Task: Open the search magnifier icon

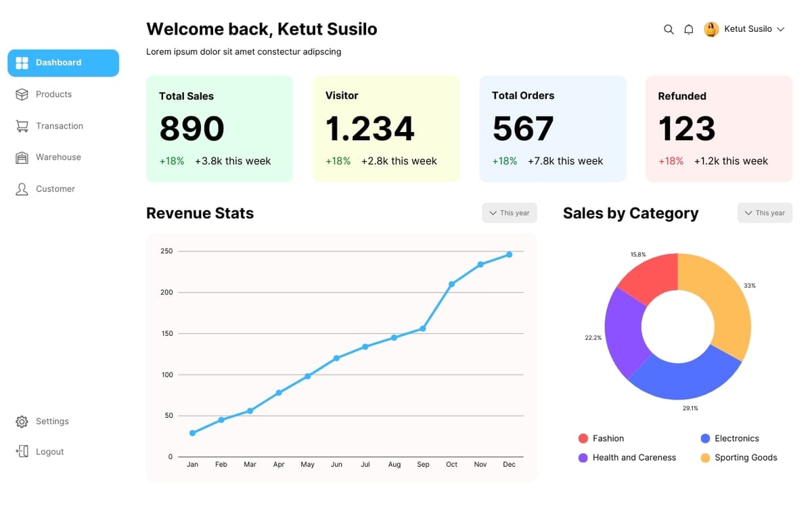Action: click(x=669, y=29)
